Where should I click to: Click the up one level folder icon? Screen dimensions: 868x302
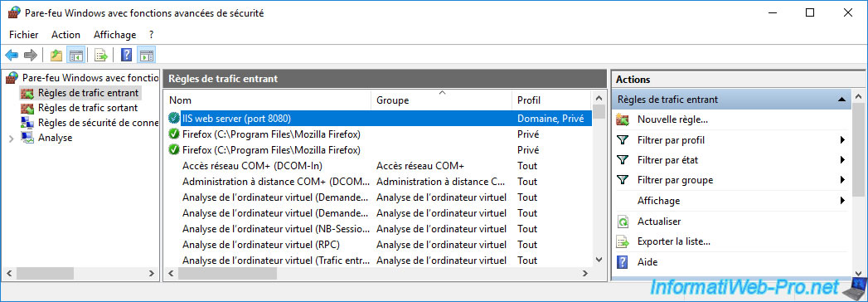click(x=56, y=55)
